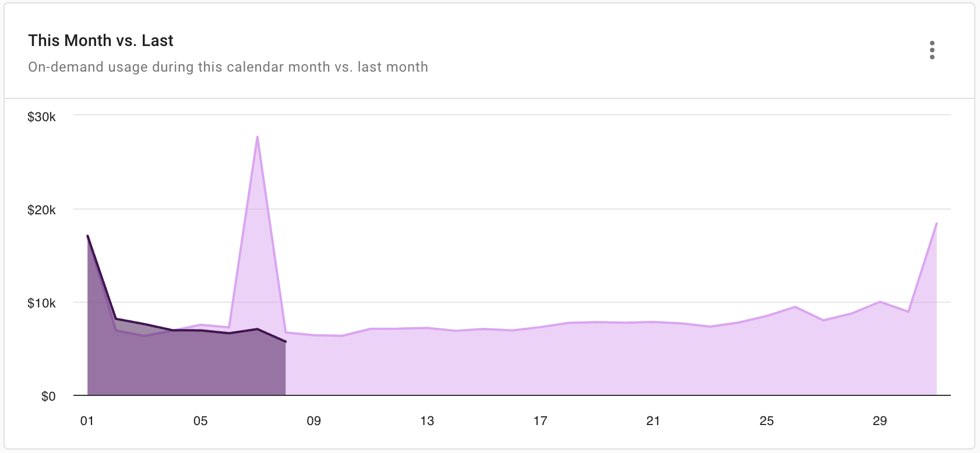The image size is (980, 453).
Task: Click the 'This Month vs. Last' title text
Action: (x=100, y=41)
